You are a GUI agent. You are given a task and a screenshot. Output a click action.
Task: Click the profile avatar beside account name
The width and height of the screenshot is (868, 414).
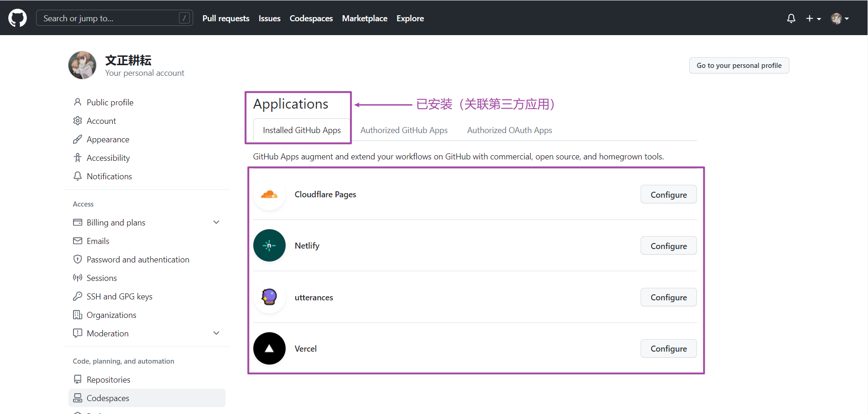pyautogui.click(x=82, y=66)
